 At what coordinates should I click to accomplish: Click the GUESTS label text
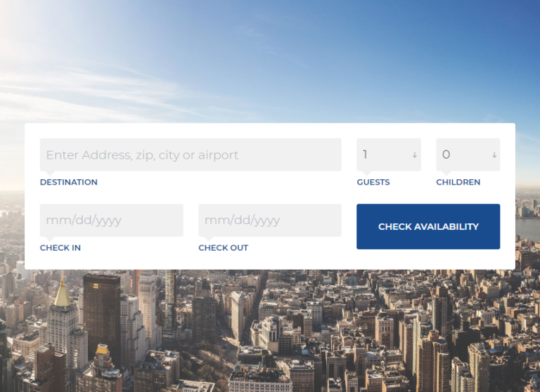tap(373, 182)
